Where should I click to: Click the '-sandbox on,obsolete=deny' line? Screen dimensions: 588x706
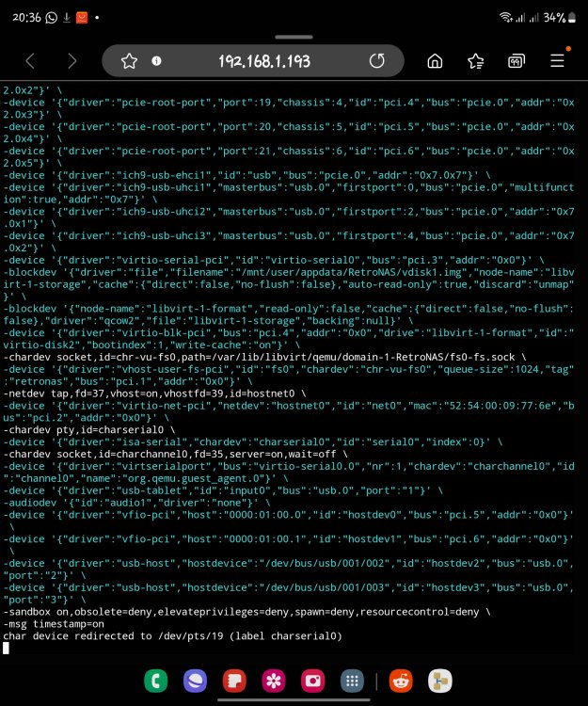click(246, 612)
